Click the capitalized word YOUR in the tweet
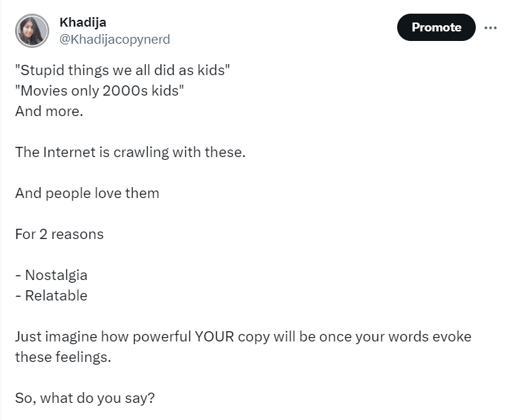 [x=214, y=337]
